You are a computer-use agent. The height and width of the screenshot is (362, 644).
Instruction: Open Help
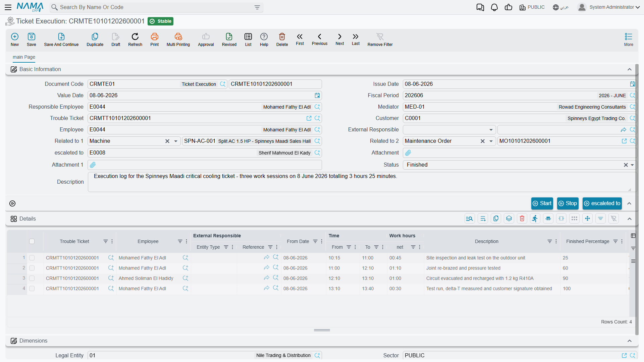(264, 40)
